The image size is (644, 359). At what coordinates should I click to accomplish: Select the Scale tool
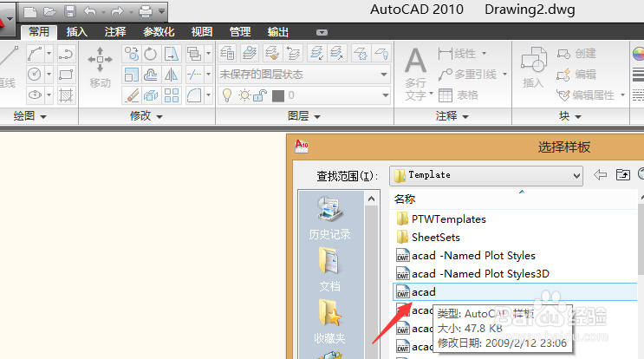[x=132, y=75]
